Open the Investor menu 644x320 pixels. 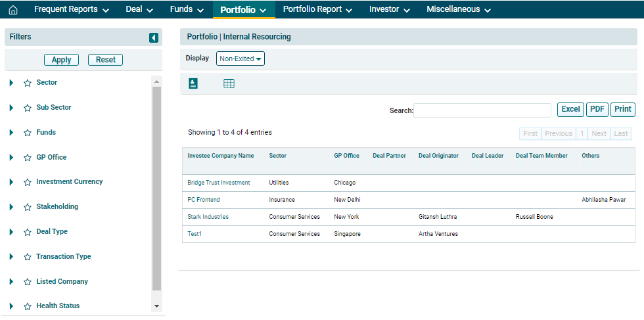(389, 9)
